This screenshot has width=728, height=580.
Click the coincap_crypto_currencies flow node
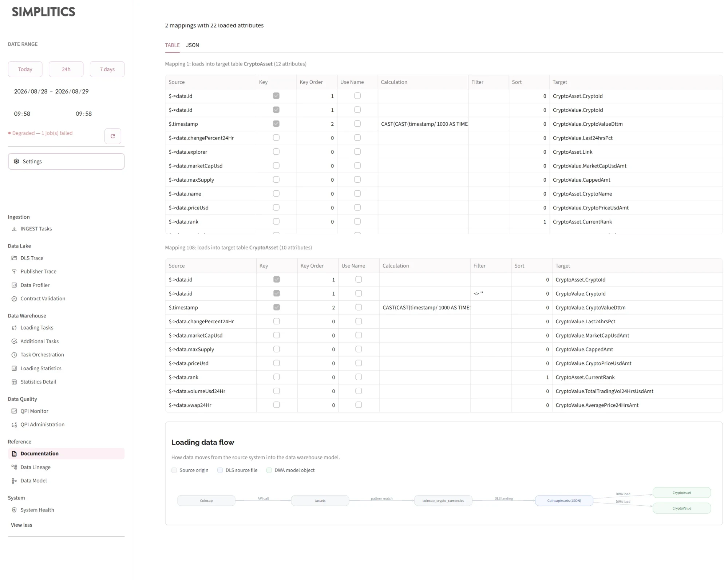coord(443,501)
